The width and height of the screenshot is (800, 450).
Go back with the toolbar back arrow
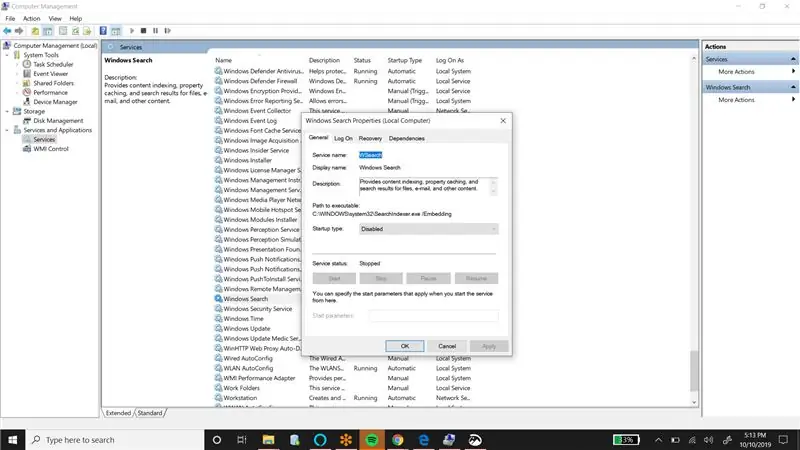pyautogui.click(x=7, y=31)
